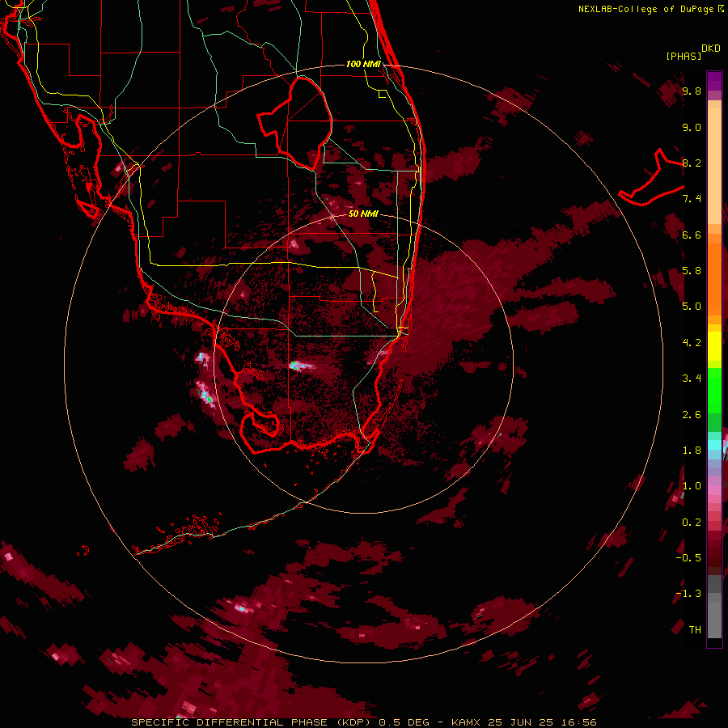Click the 5.0 scale value
Screen dimensions: 728x728
(x=692, y=307)
